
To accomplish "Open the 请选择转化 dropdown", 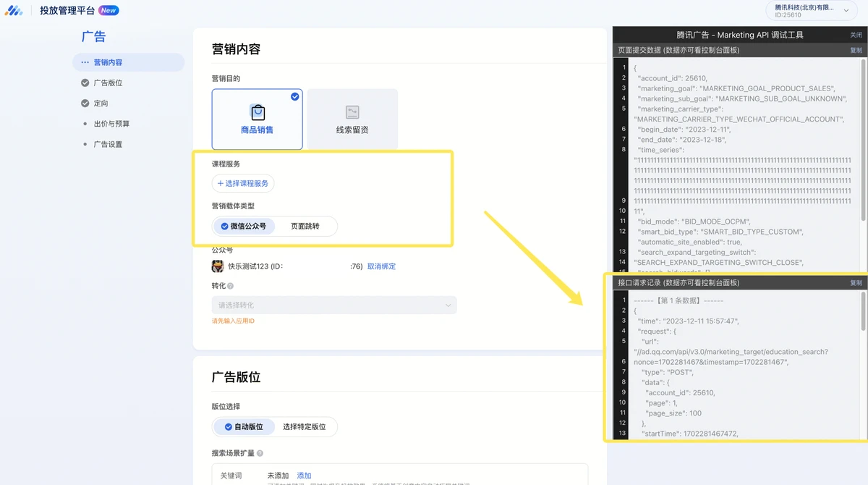I will [x=334, y=305].
